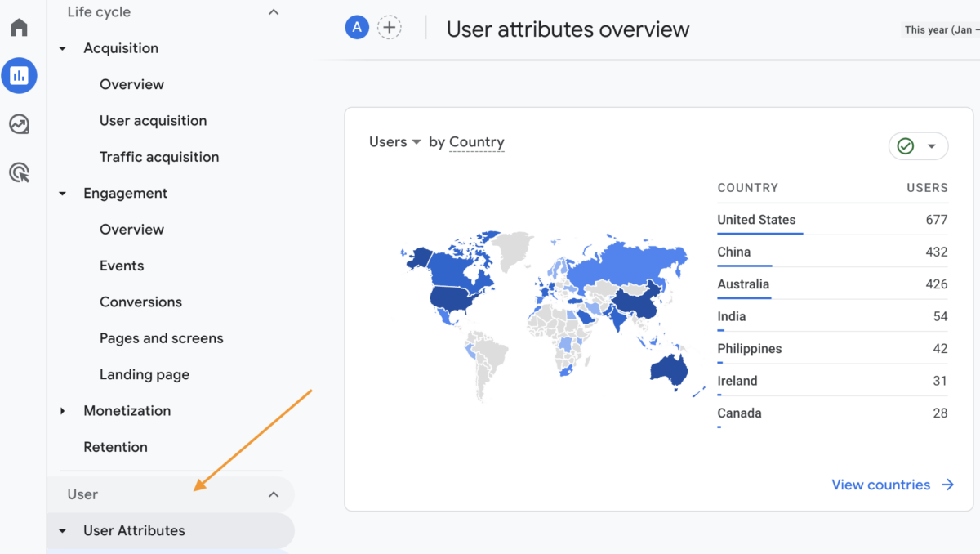Open Acquisition Overview report

(x=131, y=84)
